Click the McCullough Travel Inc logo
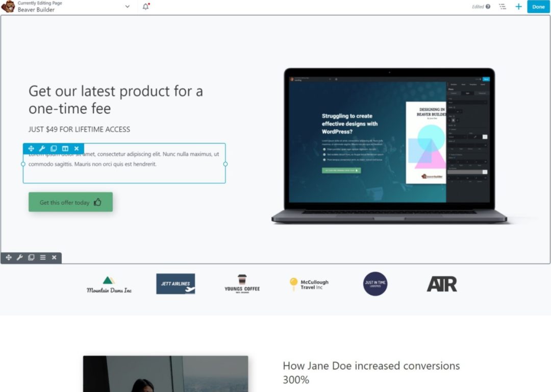 [x=309, y=284]
